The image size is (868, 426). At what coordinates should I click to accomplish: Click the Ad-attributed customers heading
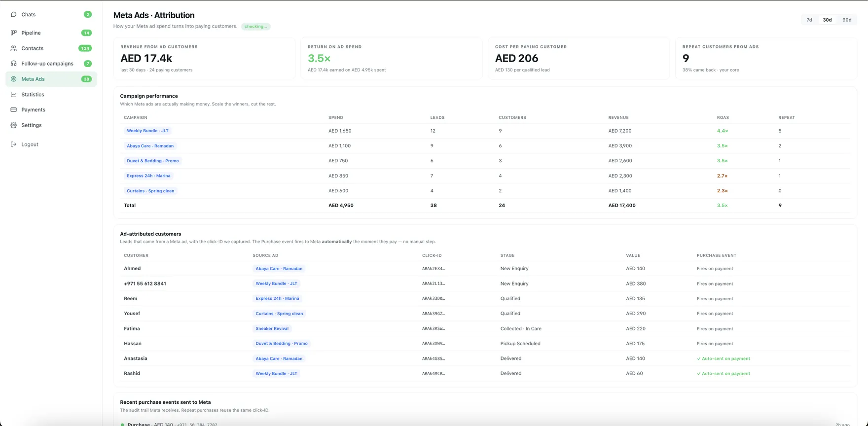tap(150, 234)
